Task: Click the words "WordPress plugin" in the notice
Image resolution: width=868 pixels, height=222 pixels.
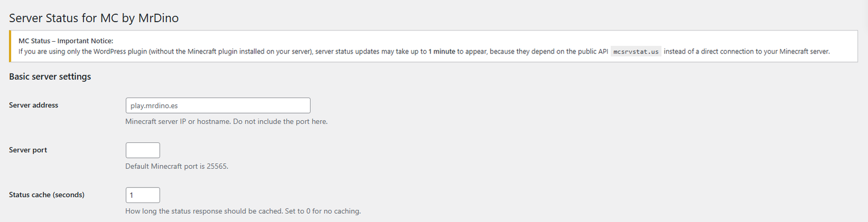Action: [x=120, y=52]
